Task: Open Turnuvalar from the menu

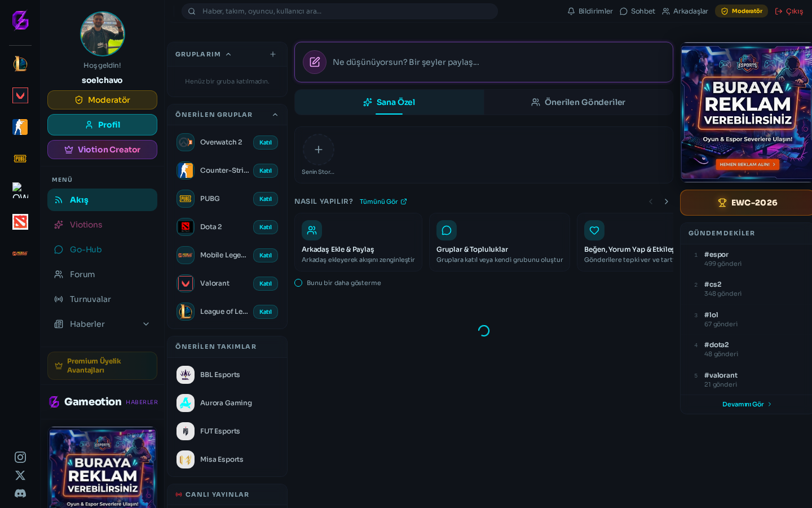Action: click(102, 299)
